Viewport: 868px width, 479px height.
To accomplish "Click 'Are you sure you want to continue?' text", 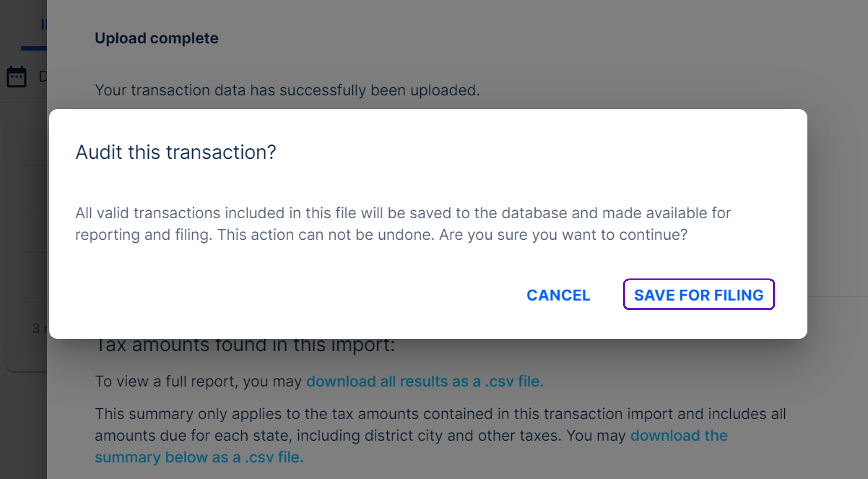I will (563, 235).
